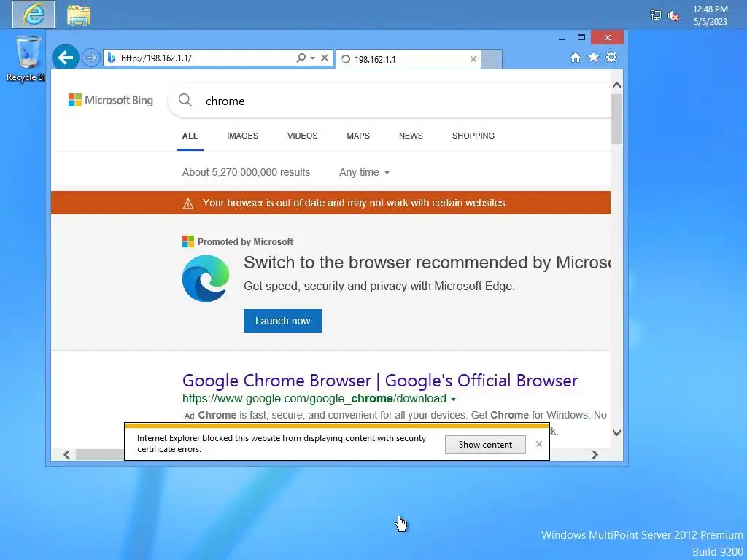Image resolution: width=747 pixels, height=560 pixels.
Task: Click the Microsoft logo beside Promoted by Microsoft
Action: pos(188,241)
